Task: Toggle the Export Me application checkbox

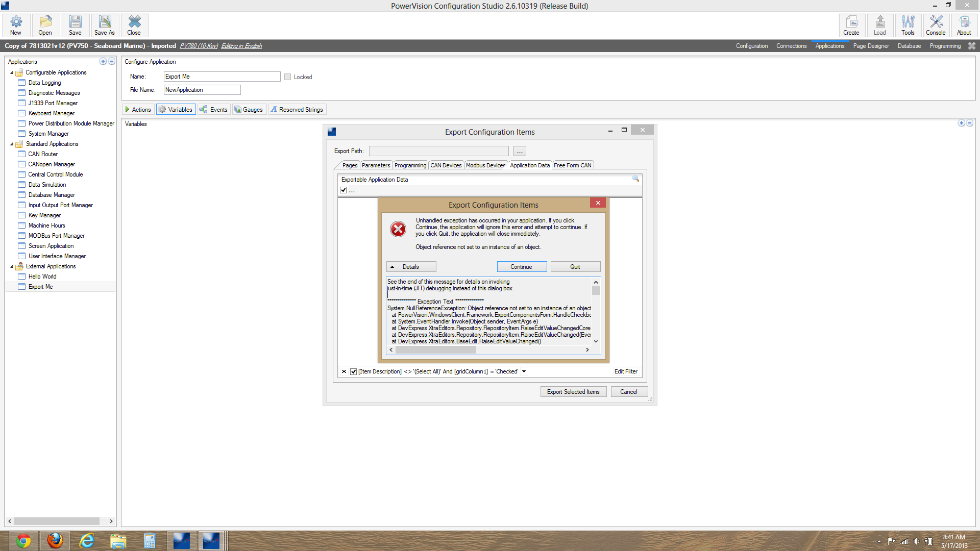Action: (x=21, y=287)
